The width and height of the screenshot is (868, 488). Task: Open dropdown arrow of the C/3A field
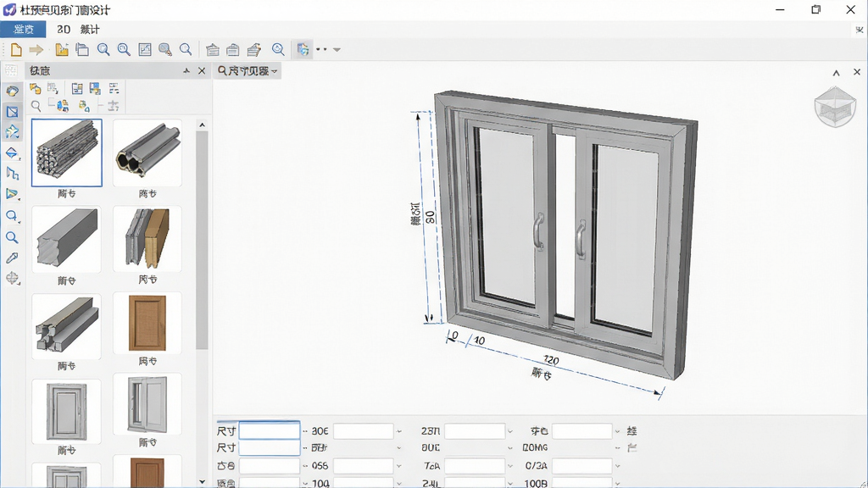(618, 467)
